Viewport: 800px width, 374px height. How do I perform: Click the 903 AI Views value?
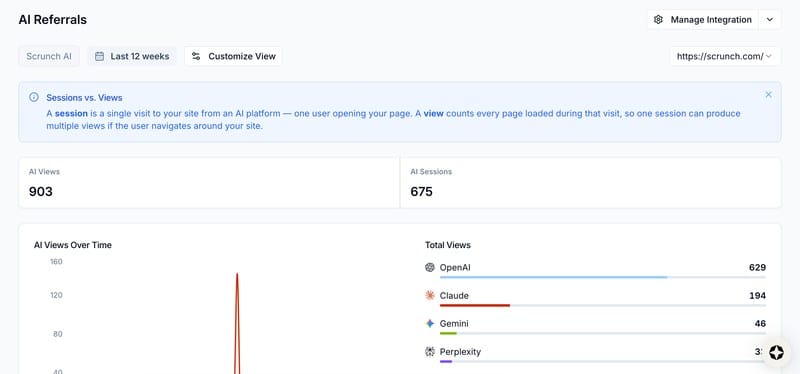[41, 192]
